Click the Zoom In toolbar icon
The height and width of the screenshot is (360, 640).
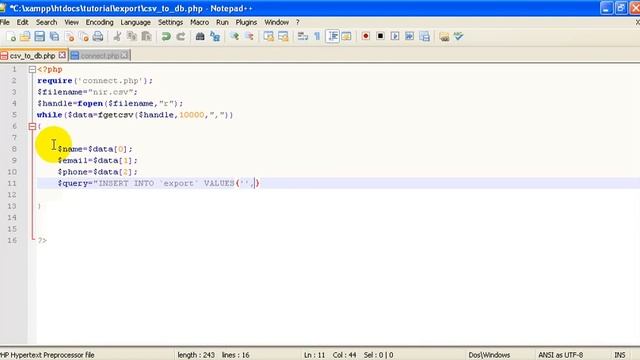click(x=234, y=37)
